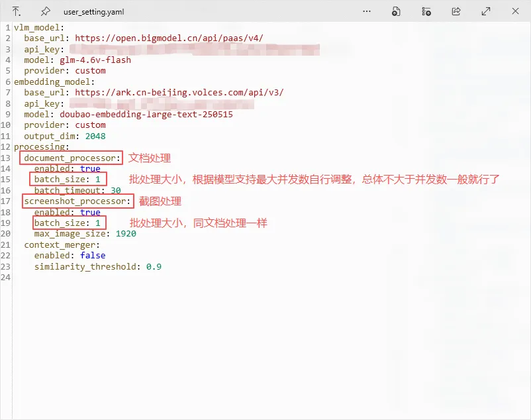Click the similarity_threshold value 0.9
This screenshot has width=531, height=420.
[x=154, y=266]
